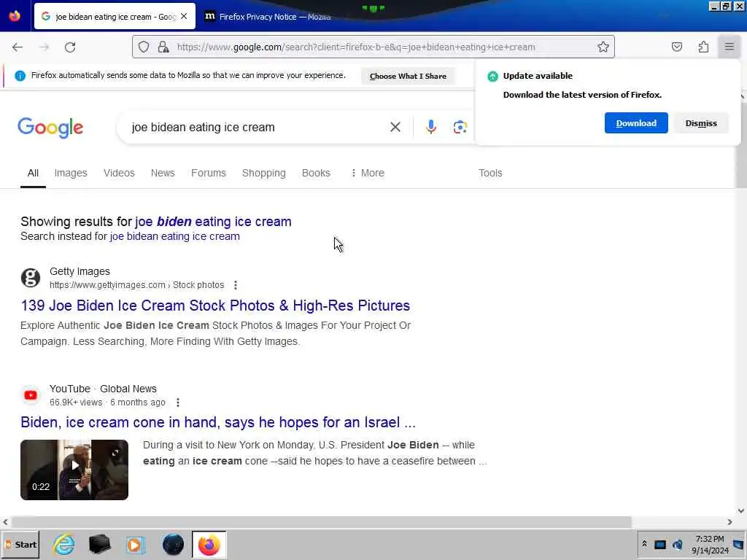The width and height of the screenshot is (747, 560).
Task: Open Windows Media Player from the taskbar
Action: click(x=135, y=545)
